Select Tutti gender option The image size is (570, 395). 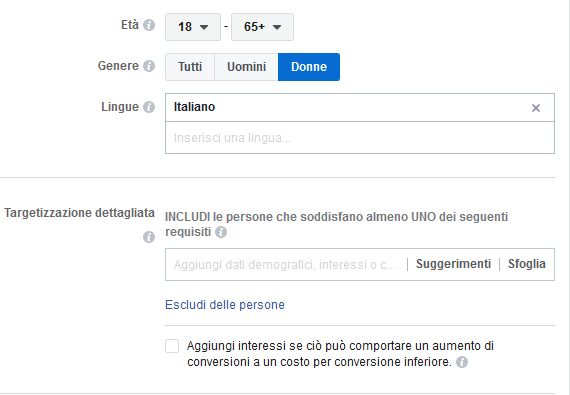190,67
